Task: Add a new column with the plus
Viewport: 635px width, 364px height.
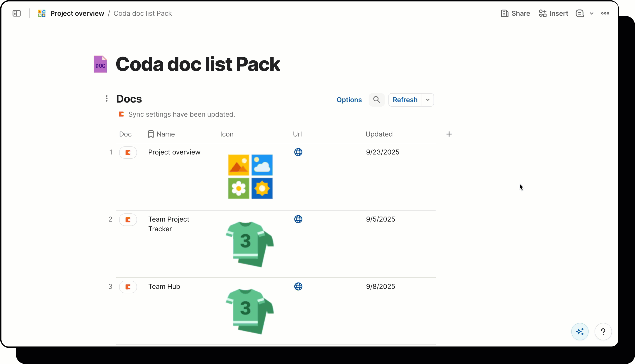Action: pyautogui.click(x=449, y=134)
